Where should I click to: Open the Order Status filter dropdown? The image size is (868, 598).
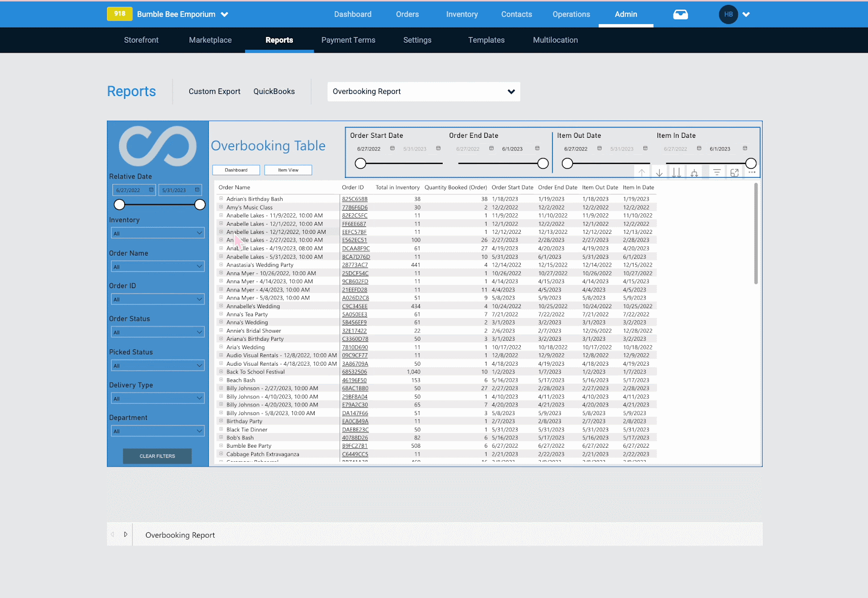coord(157,332)
